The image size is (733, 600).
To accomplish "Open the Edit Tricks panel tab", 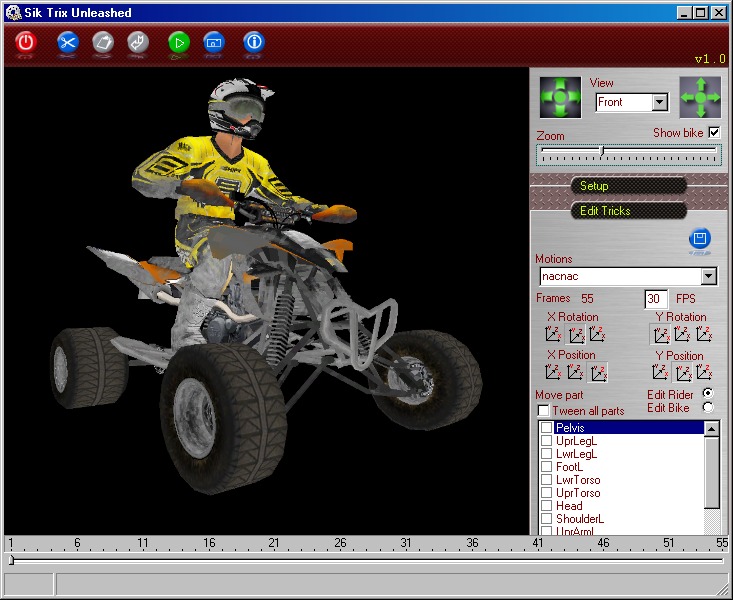I will 629,211.
